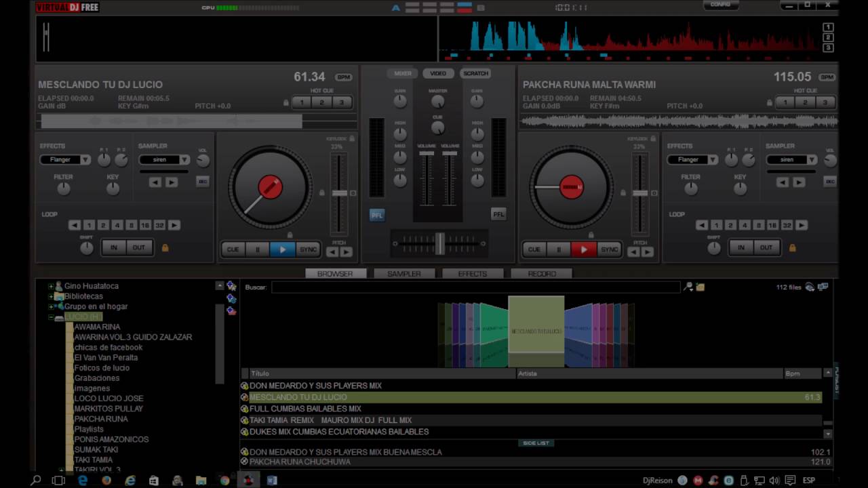The height and width of the screenshot is (488, 868).
Task: Play the left deck sampler forward arrow
Action: tap(172, 182)
